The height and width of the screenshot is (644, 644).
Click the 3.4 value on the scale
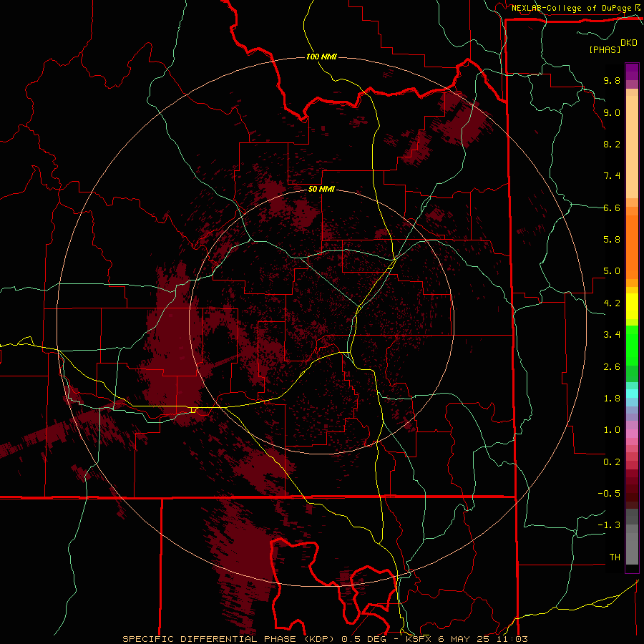(612, 335)
